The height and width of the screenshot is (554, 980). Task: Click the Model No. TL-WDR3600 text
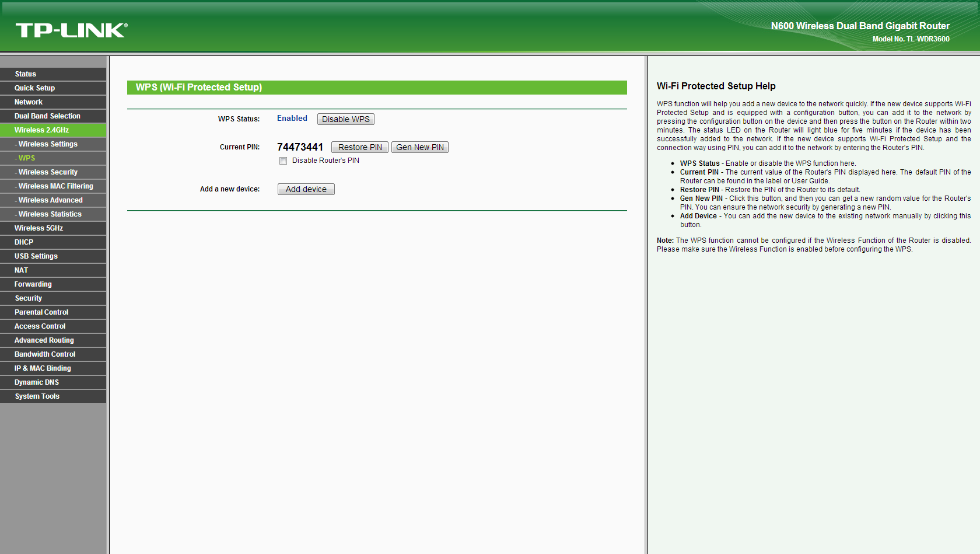coord(911,39)
